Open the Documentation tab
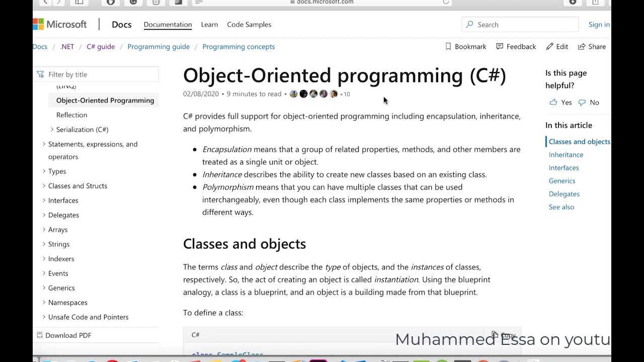This screenshot has width=644, height=362. [x=168, y=24]
